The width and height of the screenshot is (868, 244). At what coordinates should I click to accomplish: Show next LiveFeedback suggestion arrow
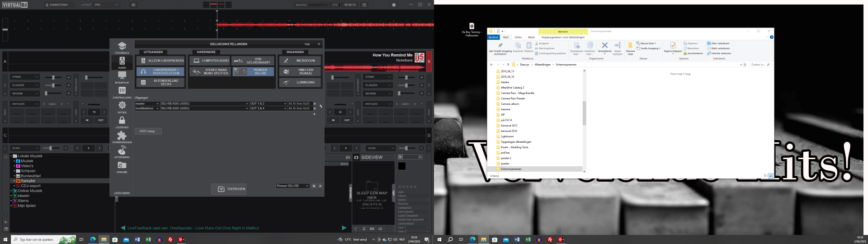point(344,228)
